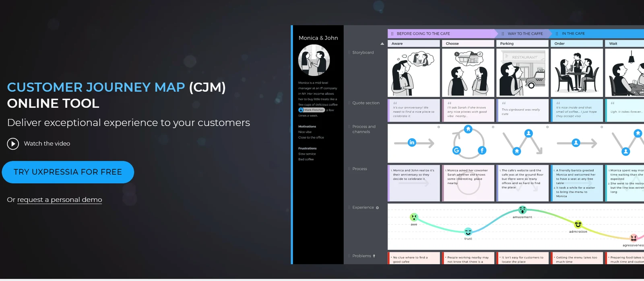The height and width of the screenshot is (281, 644).
Task: Click the drag handle beside the Experience row
Action: coord(349,207)
